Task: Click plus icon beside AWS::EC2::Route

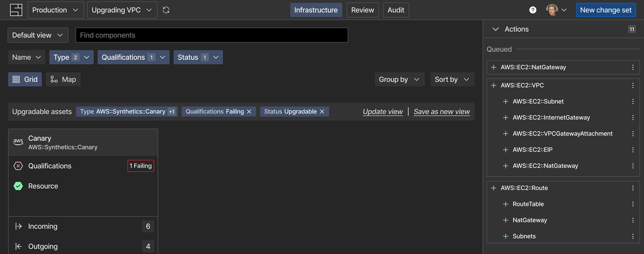Action: click(494, 188)
